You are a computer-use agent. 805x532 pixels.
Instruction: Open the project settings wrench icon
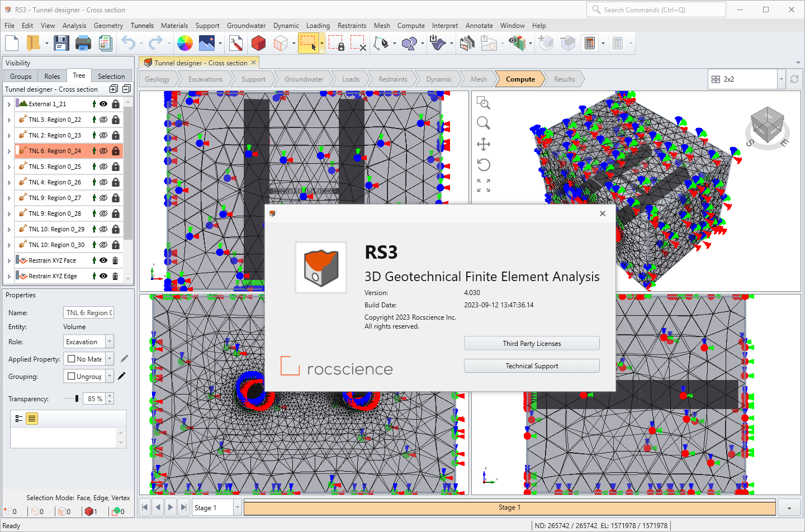pyautogui.click(x=236, y=43)
